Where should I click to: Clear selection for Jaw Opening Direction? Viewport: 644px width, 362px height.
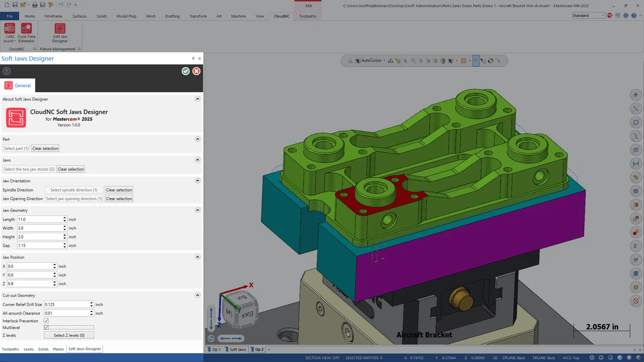(x=119, y=199)
